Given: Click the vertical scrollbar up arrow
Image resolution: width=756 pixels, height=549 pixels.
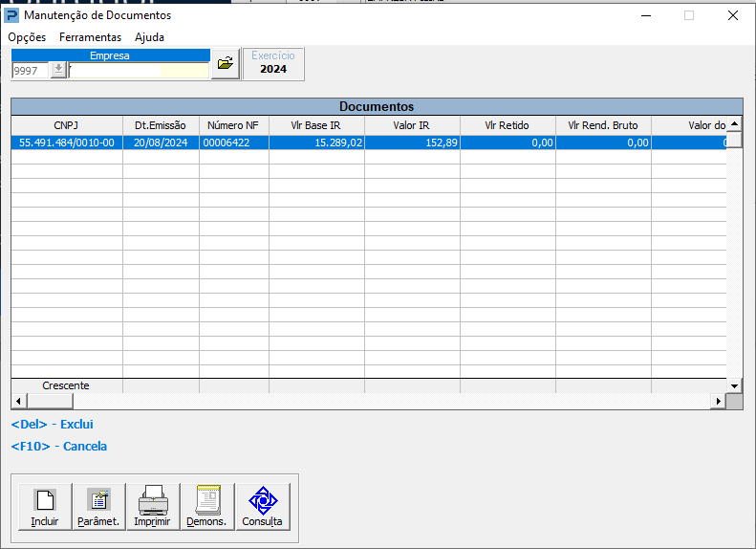Looking at the screenshot, I should pos(734,124).
